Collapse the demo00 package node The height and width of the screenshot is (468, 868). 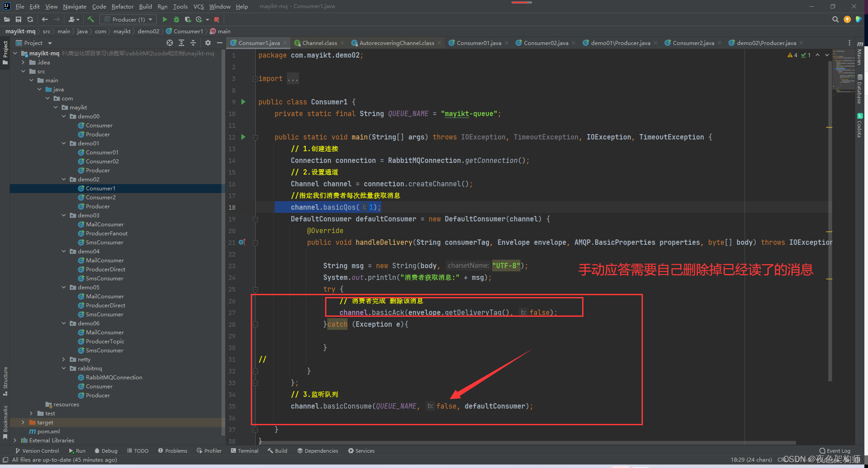[x=64, y=116]
